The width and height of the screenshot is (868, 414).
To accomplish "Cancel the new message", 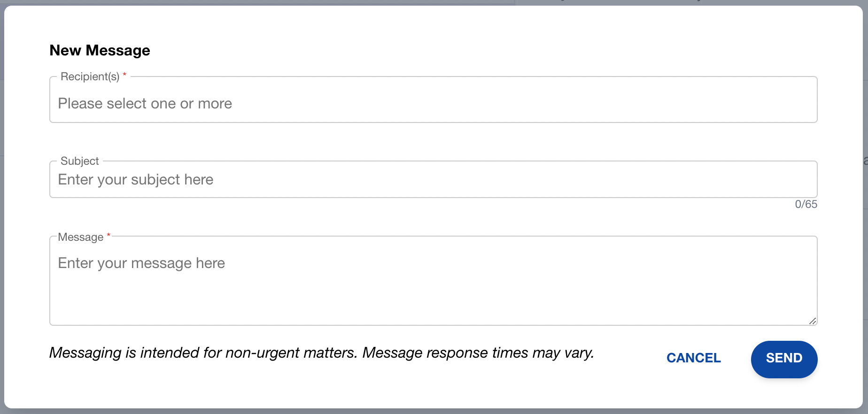I will pos(693,358).
